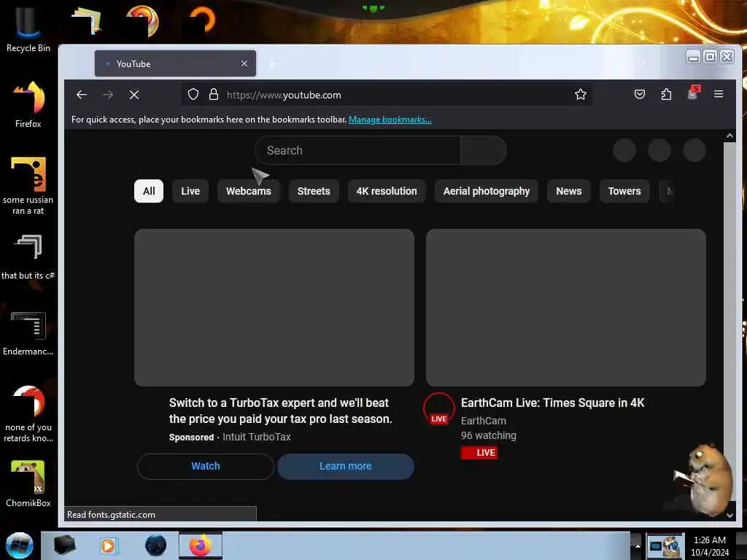Open the Manage bookmarks link
This screenshot has width=747, height=560.
click(x=390, y=120)
